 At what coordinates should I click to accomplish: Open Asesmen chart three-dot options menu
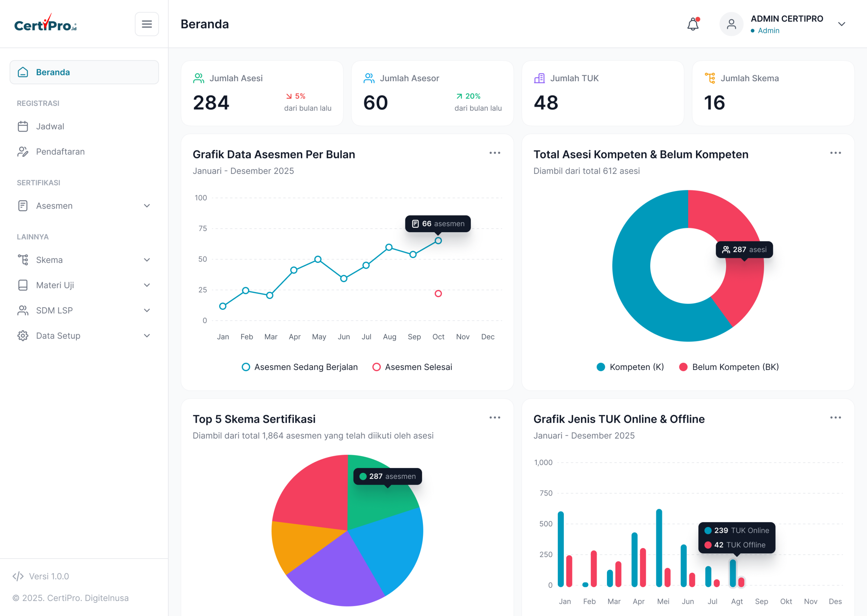pyautogui.click(x=494, y=153)
